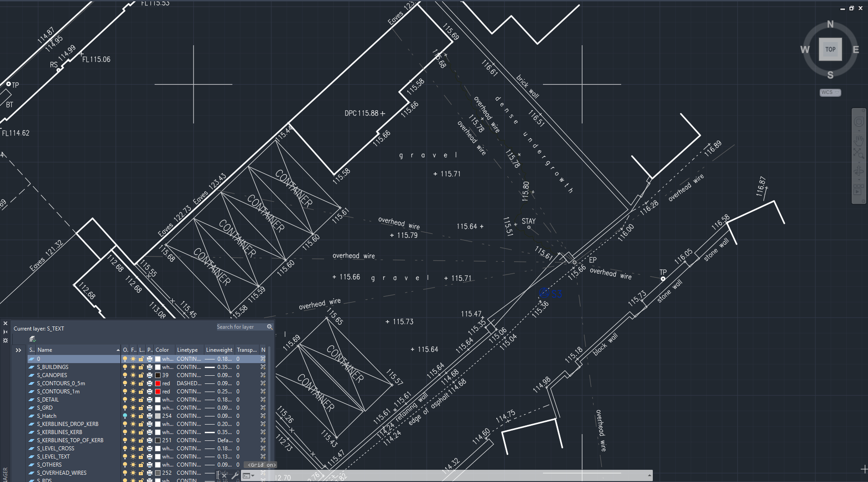The height and width of the screenshot is (482, 868).
Task: Click the S compass direction on ViewCube
Action: [830, 75]
